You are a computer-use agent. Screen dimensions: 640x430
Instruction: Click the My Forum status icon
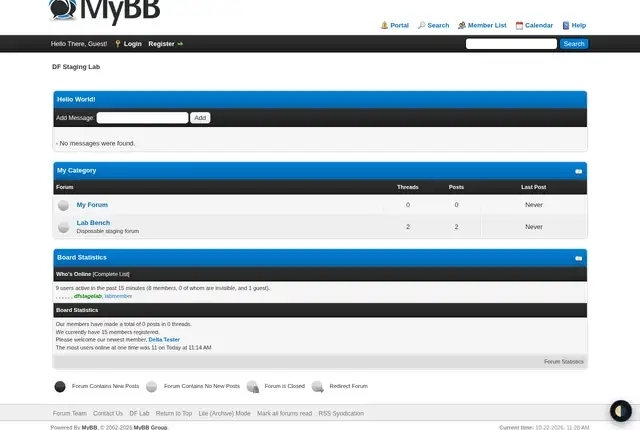coord(63,205)
